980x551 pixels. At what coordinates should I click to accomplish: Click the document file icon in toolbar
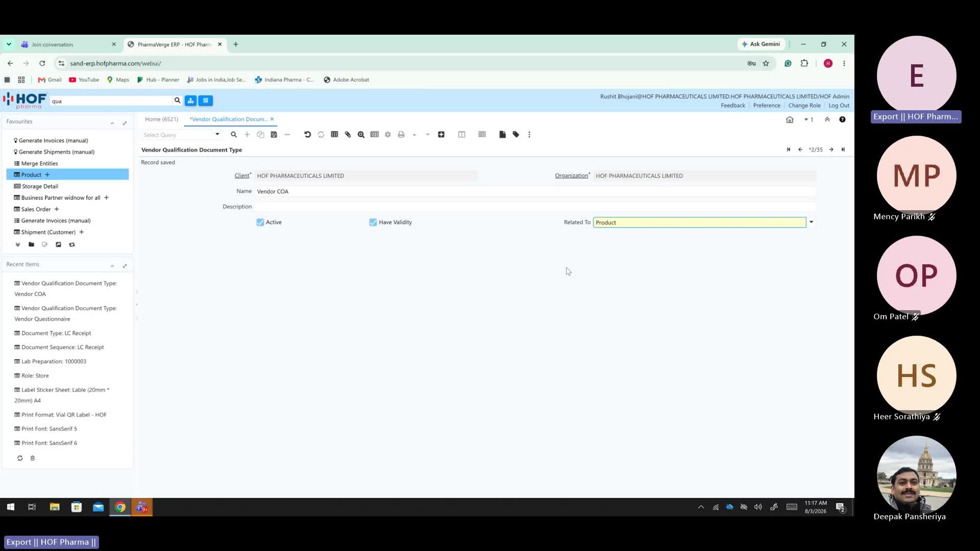503,135
